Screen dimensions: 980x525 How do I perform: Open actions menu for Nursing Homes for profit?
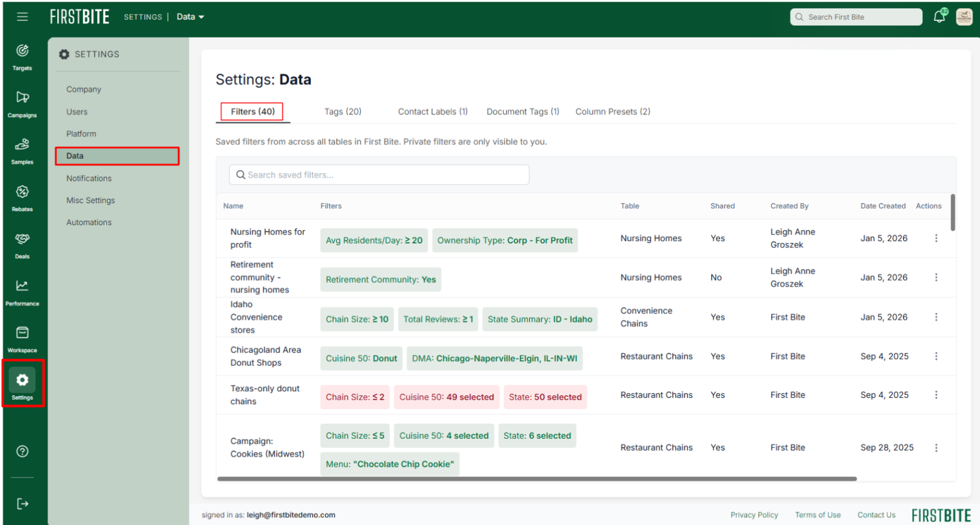(936, 238)
